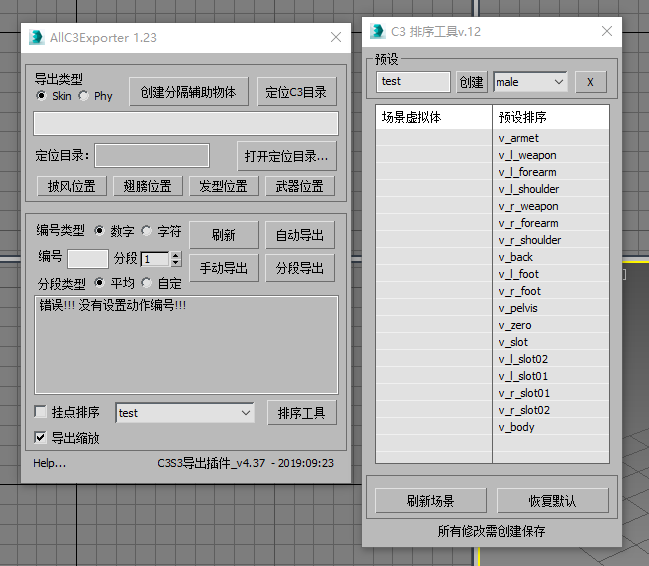Select v_armet in the preset list
The image size is (649, 566).
[550, 138]
